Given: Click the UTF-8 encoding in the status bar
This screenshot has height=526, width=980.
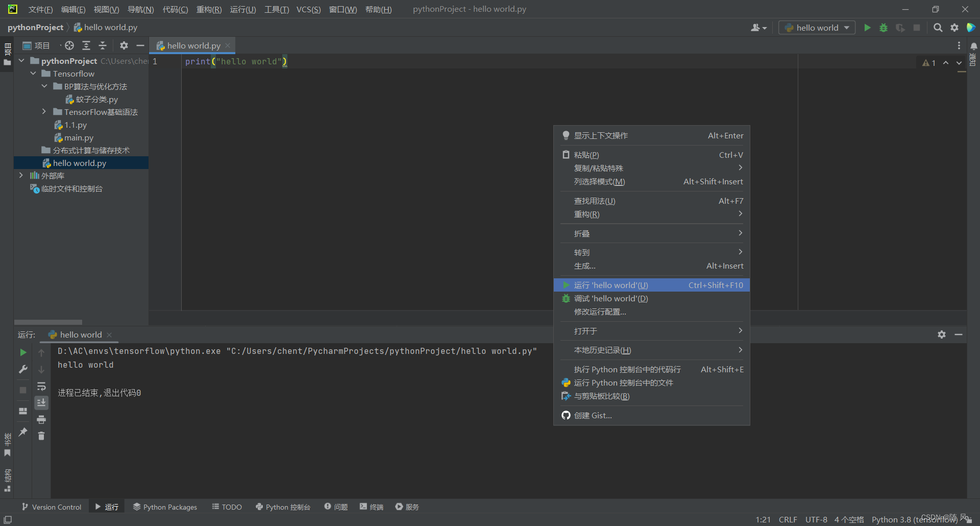Looking at the screenshot, I should (x=816, y=519).
